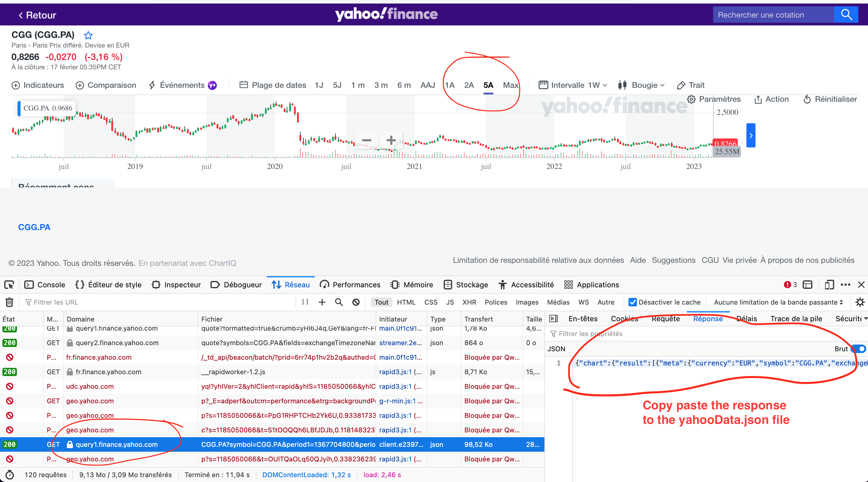Viewport: 868px width, 482px height.
Task: Open bandwidth throttling dropdown
Action: 778,302
